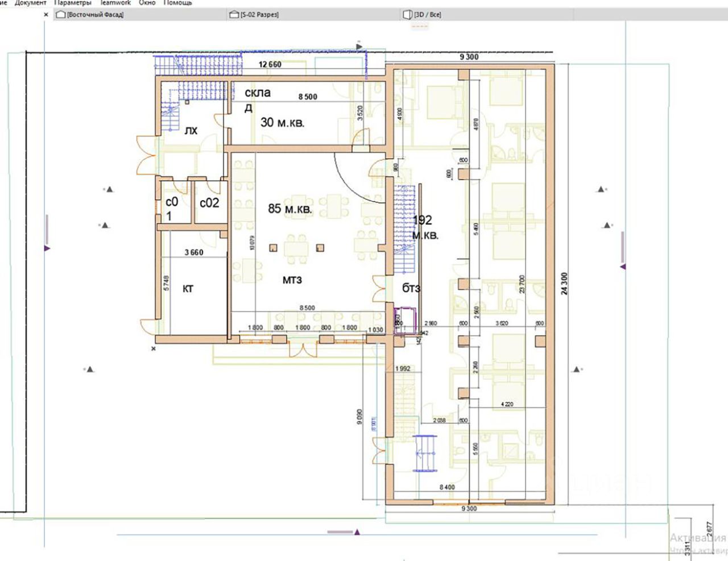This screenshot has height=561, width=728.
Task: Open the Окно menu
Action: tap(147, 3)
